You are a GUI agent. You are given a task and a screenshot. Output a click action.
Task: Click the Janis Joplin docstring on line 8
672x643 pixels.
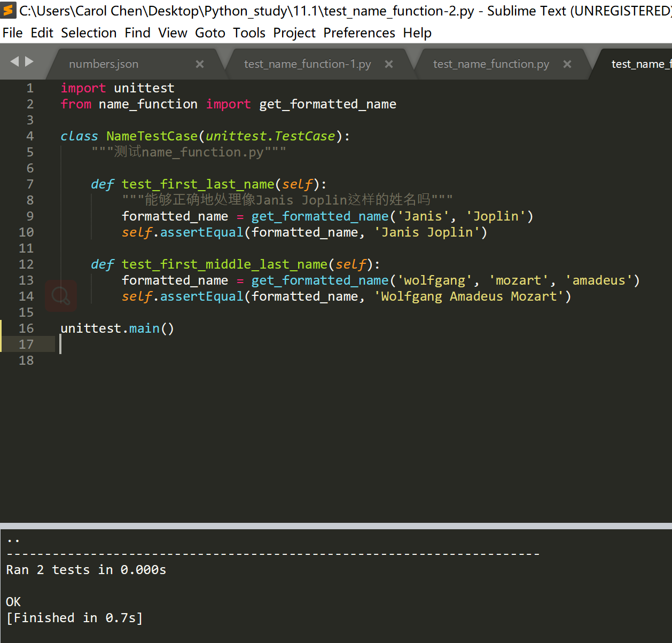287,200
